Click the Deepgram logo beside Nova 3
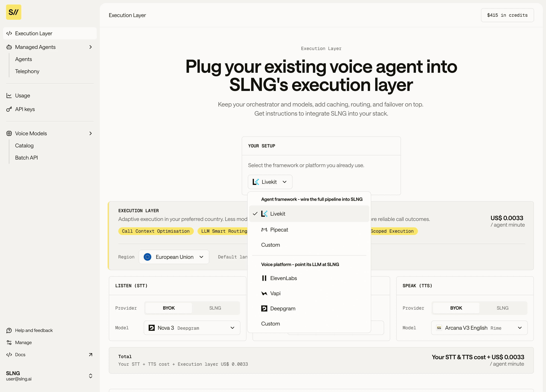 click(x=152, y=328)
